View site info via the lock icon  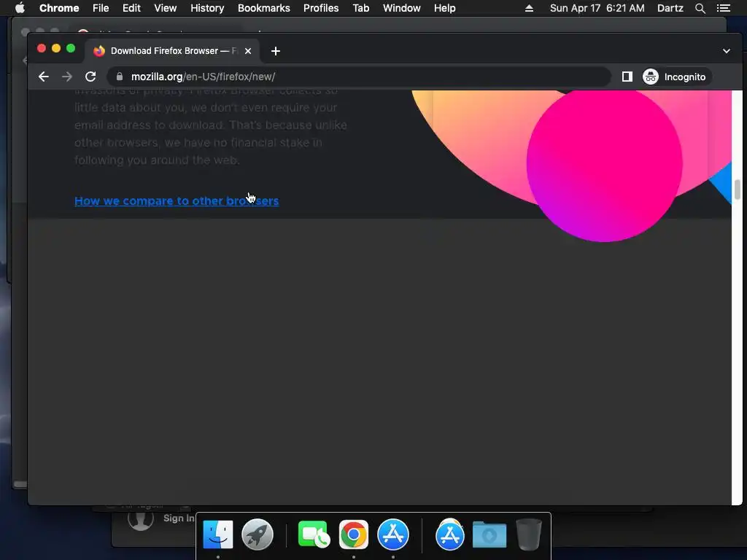tap(120, 77)
